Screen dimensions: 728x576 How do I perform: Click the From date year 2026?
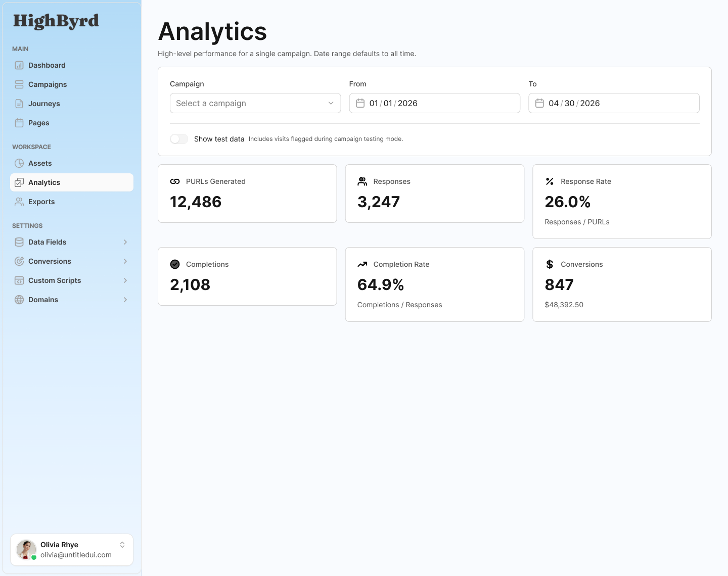407,103
